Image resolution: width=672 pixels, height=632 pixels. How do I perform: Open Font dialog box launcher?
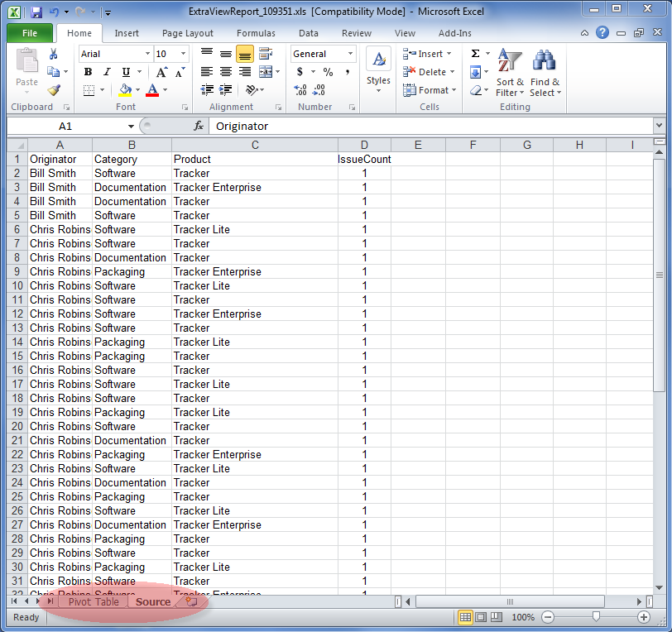(185, 107)
